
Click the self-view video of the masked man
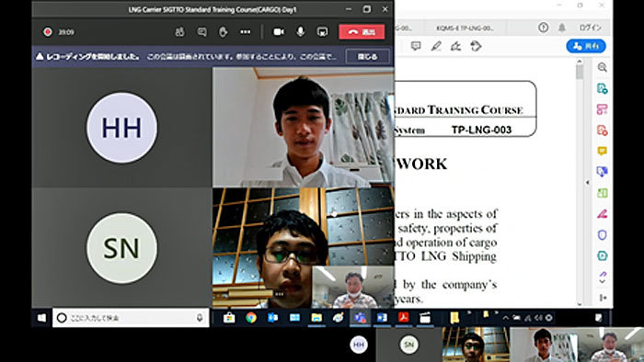[x=353, y=287]
